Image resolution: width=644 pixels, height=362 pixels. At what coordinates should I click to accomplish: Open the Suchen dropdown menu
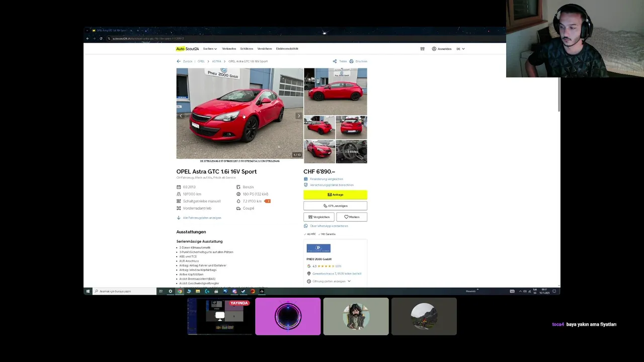point(210,49)
